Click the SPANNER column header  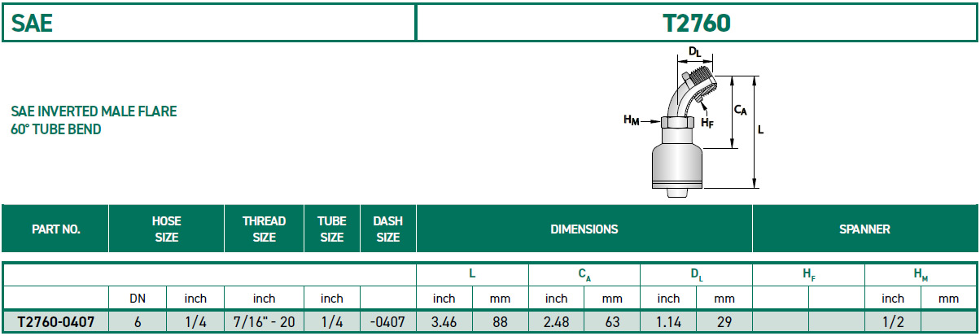(x=864, y=229)
